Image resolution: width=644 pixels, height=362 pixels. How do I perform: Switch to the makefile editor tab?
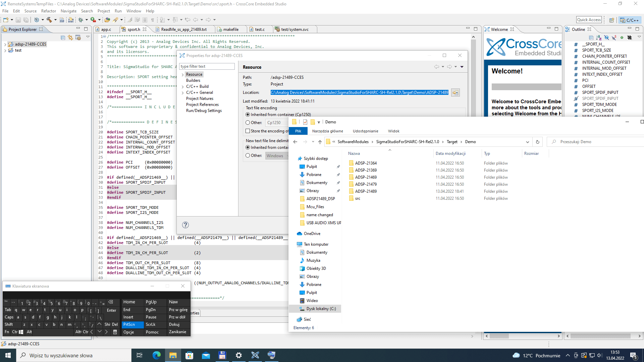(x=231, y=29)
